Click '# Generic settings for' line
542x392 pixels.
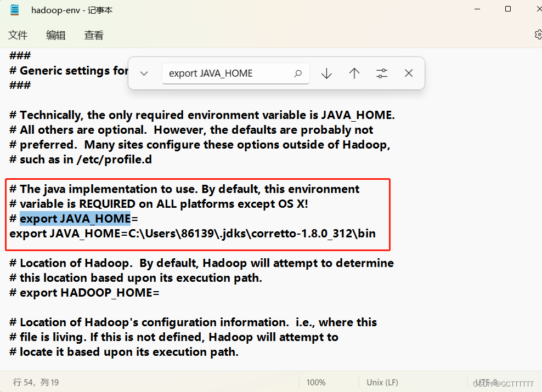point(69,71)
